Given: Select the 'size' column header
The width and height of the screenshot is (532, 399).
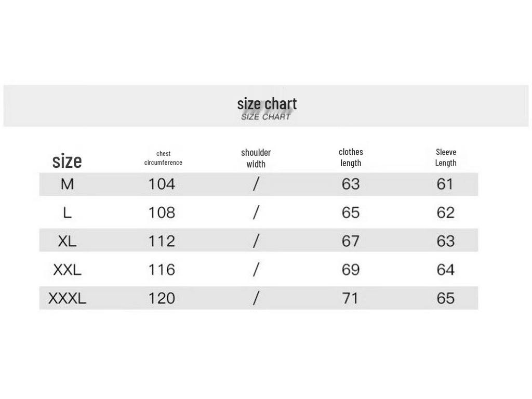Looking at the screenshot, I should (x=67, y=161).
